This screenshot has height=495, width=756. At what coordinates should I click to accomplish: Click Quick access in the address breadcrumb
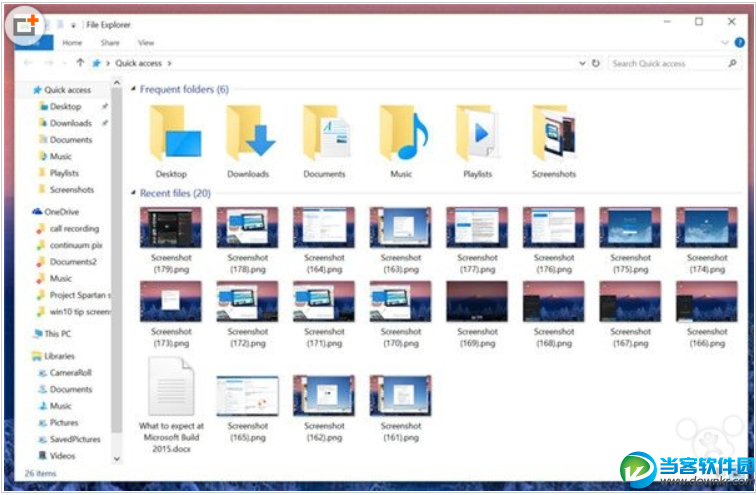click(138, 63)
